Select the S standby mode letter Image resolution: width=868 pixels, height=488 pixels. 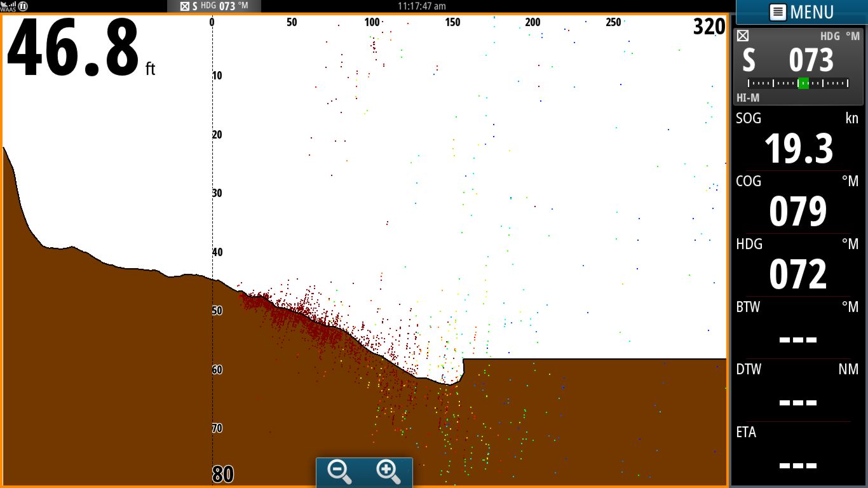pos(749,61)
